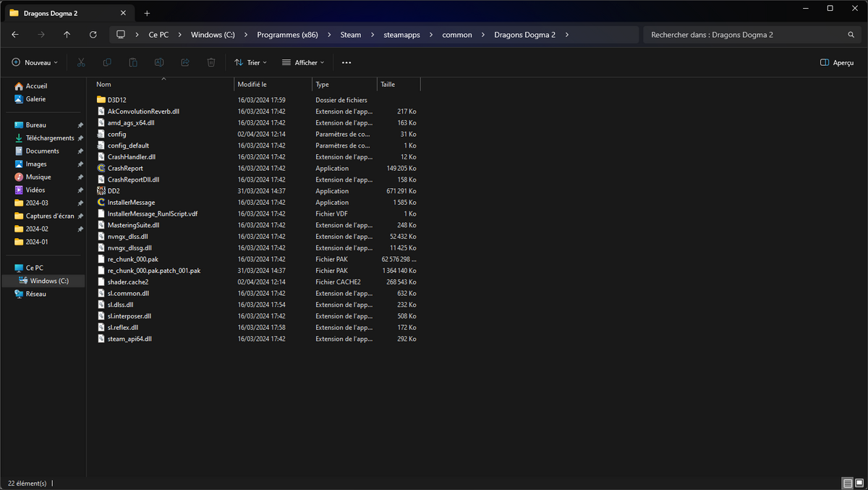Select the config settings file icon
Screen dimensions: 868x490
point(101,134)
